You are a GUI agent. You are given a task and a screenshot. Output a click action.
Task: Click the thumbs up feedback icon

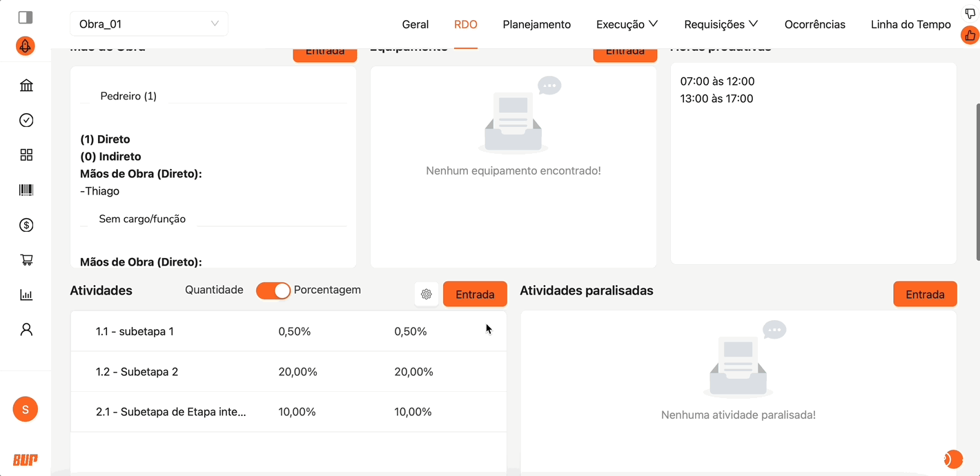970,35
